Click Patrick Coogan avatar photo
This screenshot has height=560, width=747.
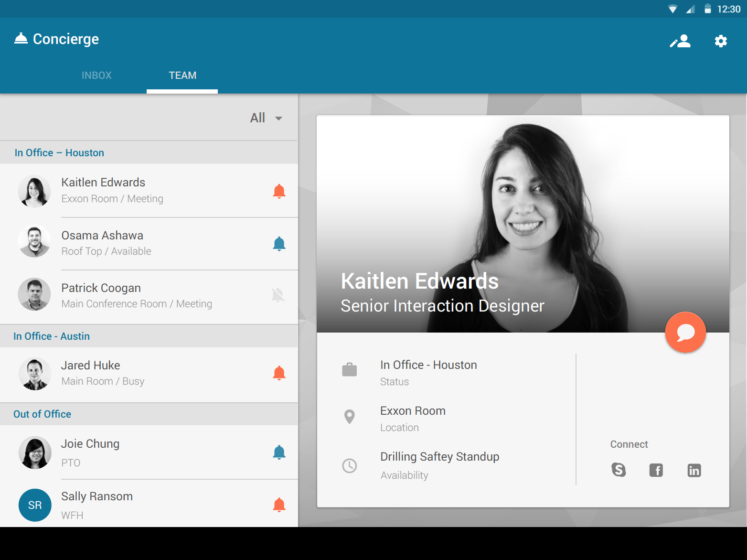(x=34, y=294)
